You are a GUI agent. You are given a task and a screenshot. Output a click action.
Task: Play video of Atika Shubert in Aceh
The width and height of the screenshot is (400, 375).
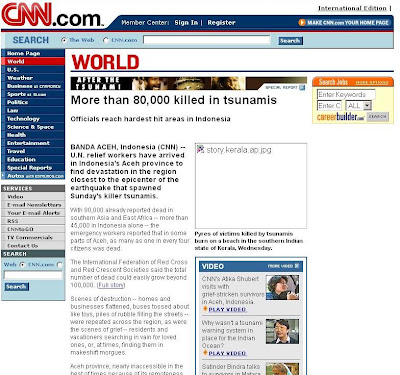click(x=227, y=310)
